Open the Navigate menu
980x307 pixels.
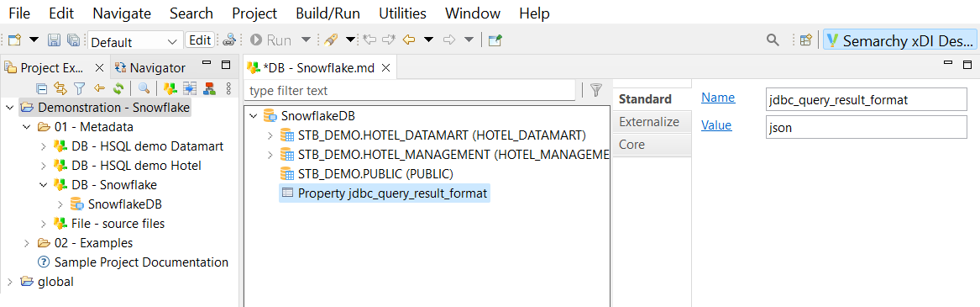click(x=122, y=13)
